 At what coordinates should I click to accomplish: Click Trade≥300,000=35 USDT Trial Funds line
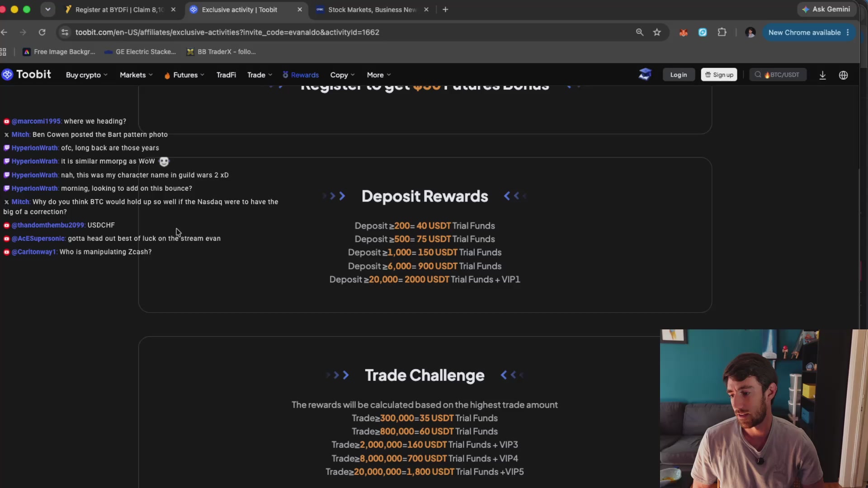pos(425,418)
